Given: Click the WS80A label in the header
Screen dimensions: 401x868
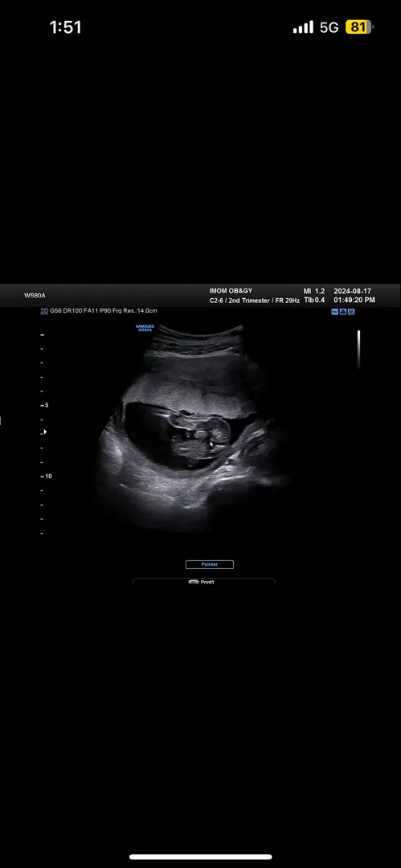Looking at the screenshot, I should point(35,296).
